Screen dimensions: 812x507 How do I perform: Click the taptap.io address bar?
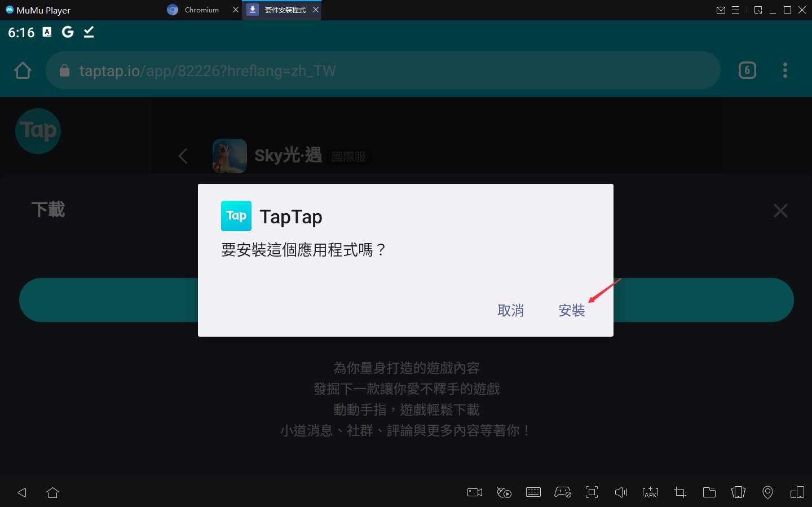383,70
